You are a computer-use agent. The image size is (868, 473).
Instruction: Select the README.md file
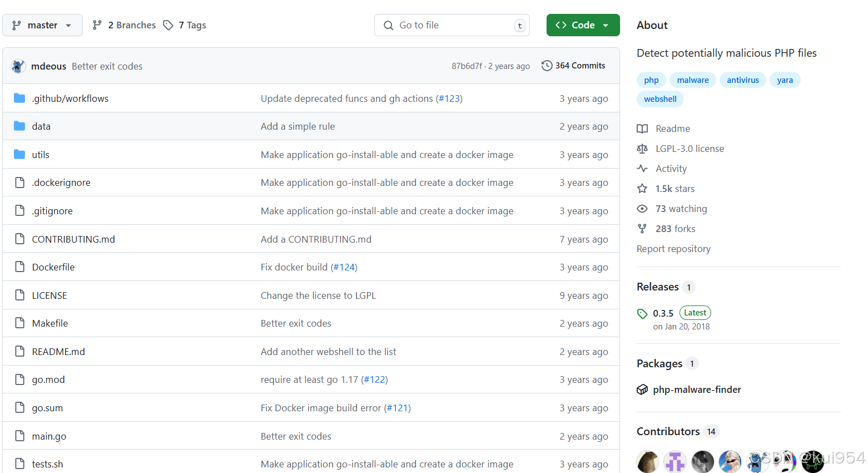58,351
